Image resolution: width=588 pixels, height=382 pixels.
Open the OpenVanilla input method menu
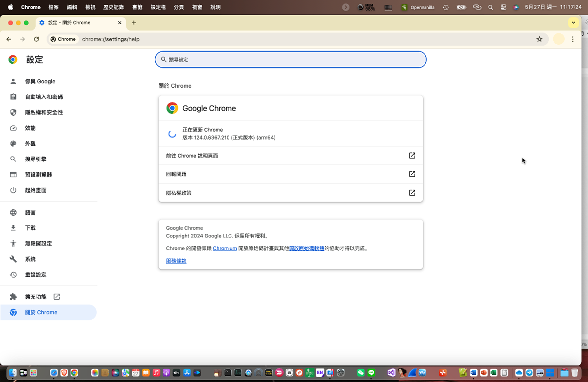click(x=418, y=7)
